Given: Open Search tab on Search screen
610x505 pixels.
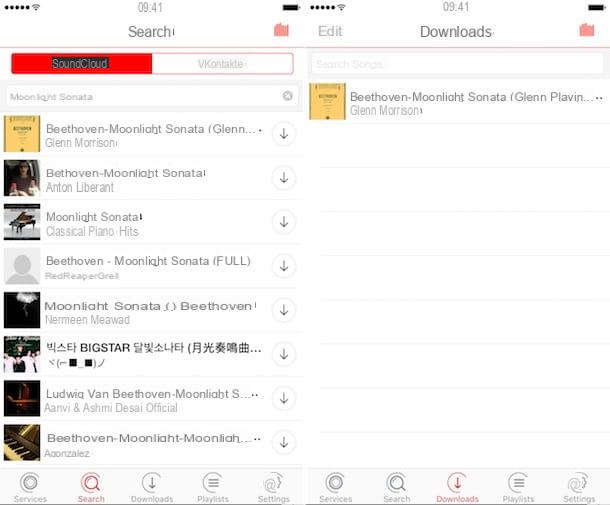Looking at the screenshot, I should coord(91,487).
